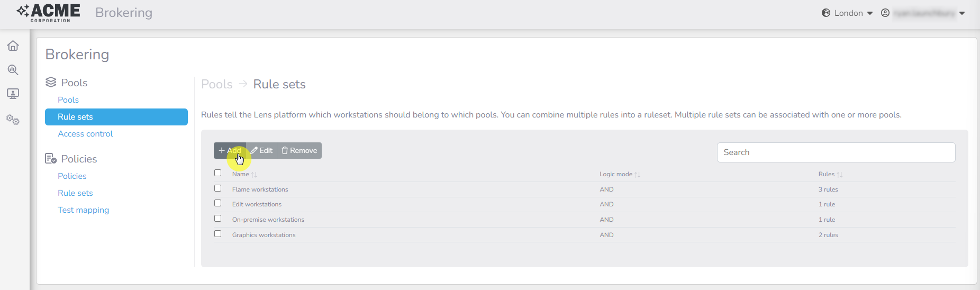Click the Remove button
The image size is (980, 290).
[x=300, y=151]
